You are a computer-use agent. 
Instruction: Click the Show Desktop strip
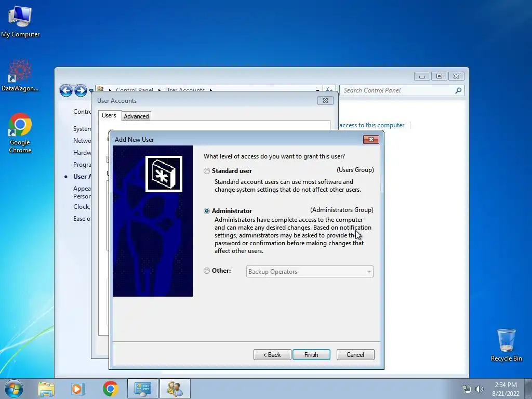point(528,389)
